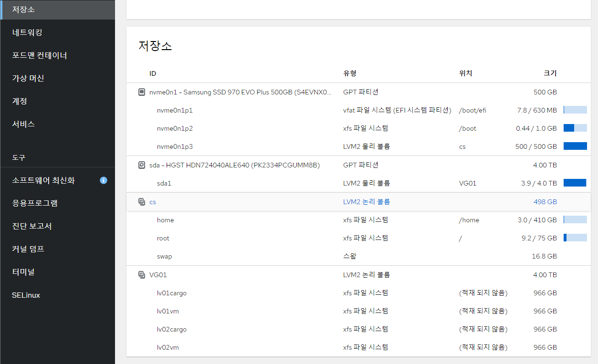Click the VG01 location of sda1

coord(468,183)
